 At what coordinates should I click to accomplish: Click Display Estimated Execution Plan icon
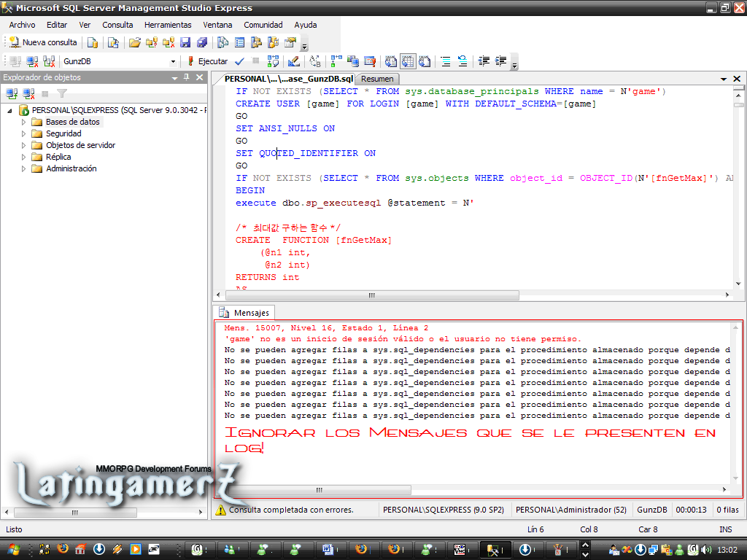(273, 61)
